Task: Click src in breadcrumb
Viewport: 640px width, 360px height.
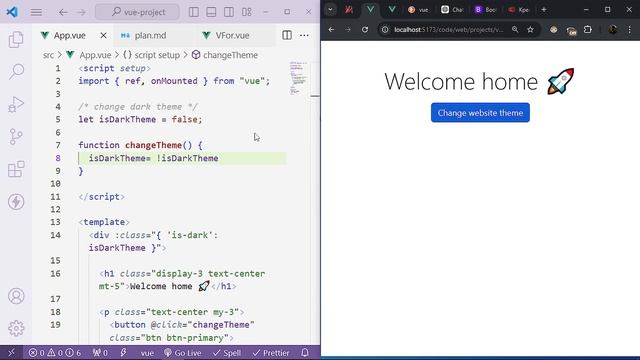Action: [48, 55]
